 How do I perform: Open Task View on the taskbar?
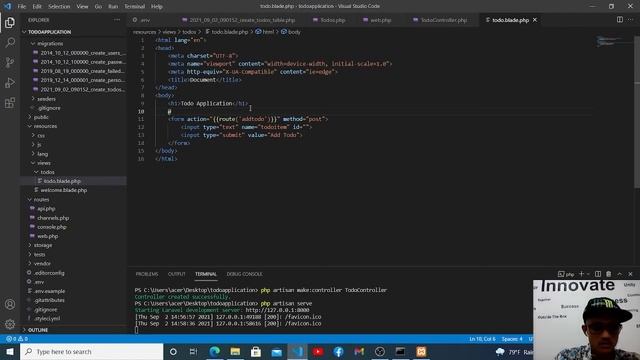tap(193, 351)
